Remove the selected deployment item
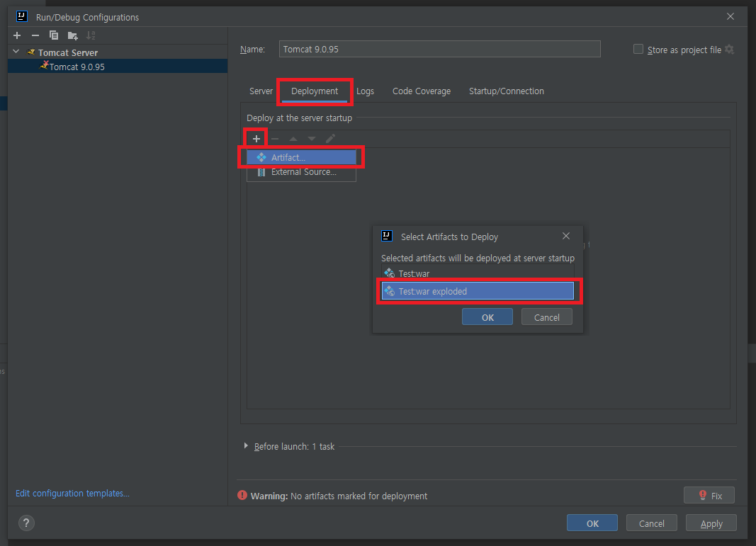 275,139
